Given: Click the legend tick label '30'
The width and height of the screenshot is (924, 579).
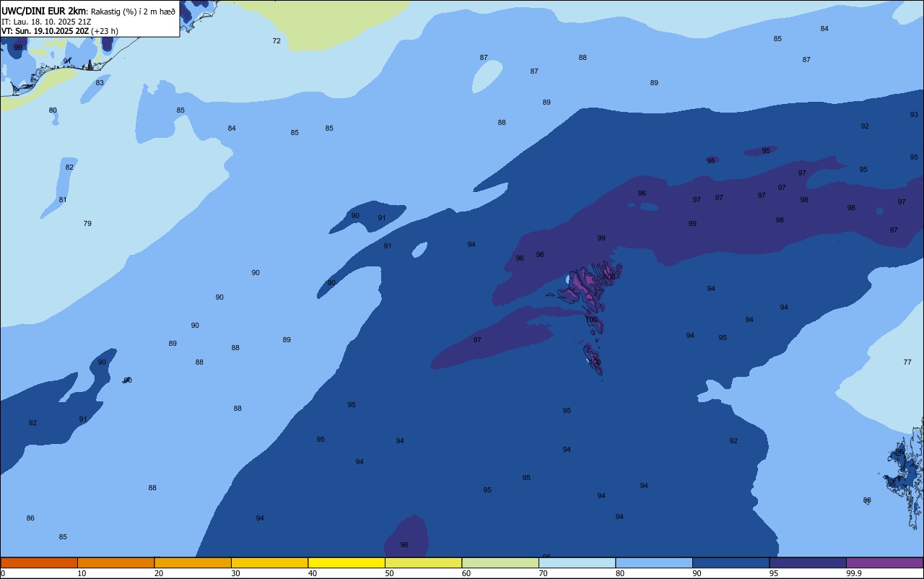Looking at the screenshot, I should coord(235,573).
